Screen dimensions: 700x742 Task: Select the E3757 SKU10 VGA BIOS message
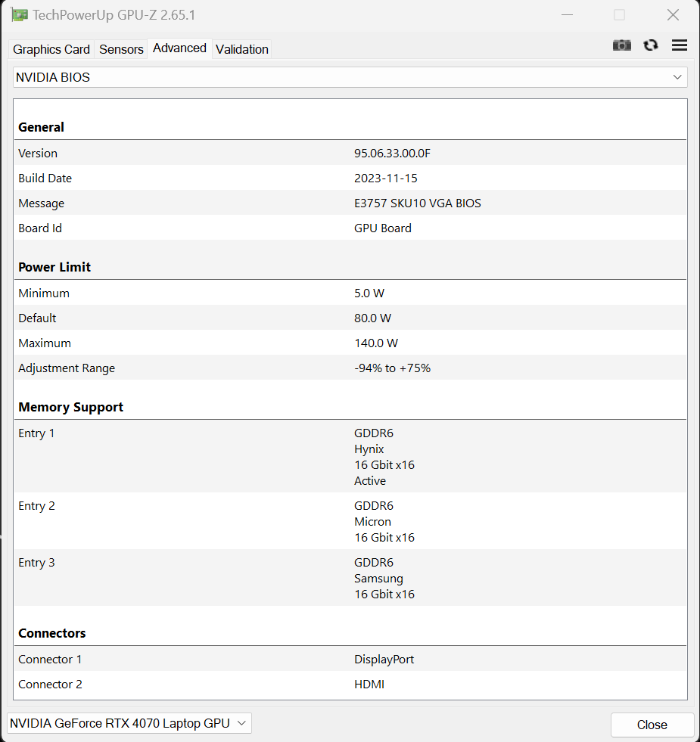tap(417, 203)
